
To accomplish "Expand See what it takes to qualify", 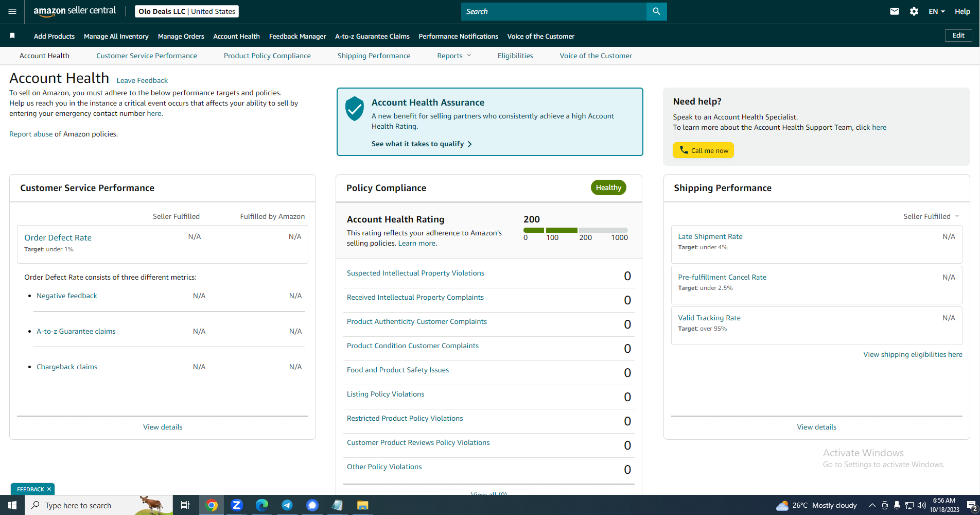I will [422, 144].
